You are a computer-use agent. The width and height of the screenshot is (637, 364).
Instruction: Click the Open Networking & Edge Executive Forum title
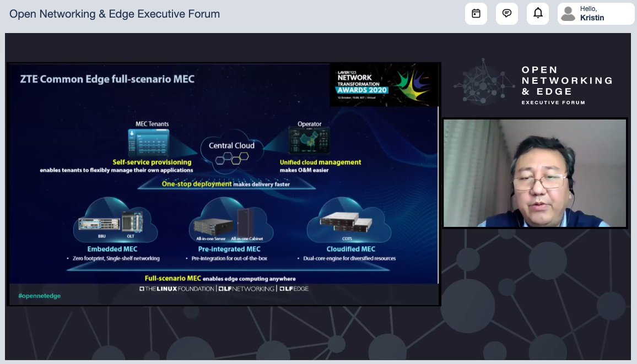(115, 14)
